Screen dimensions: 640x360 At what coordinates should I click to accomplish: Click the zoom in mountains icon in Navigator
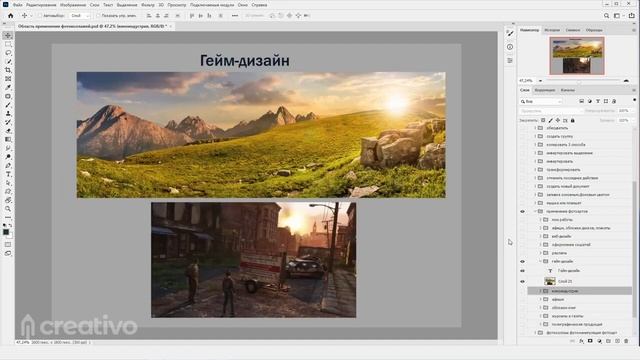tap(626, 80)
